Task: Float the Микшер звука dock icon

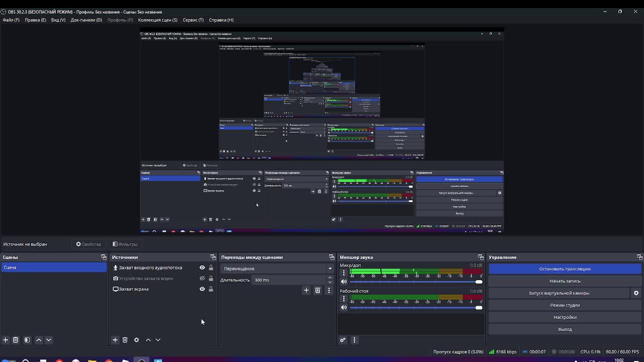Action: (x=480, y=257)
